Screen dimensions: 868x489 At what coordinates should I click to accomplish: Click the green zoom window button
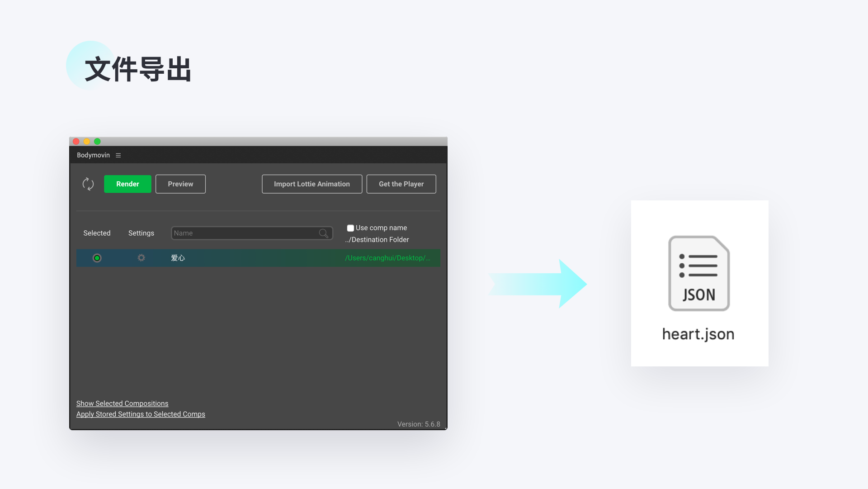[x=97, y=142]
